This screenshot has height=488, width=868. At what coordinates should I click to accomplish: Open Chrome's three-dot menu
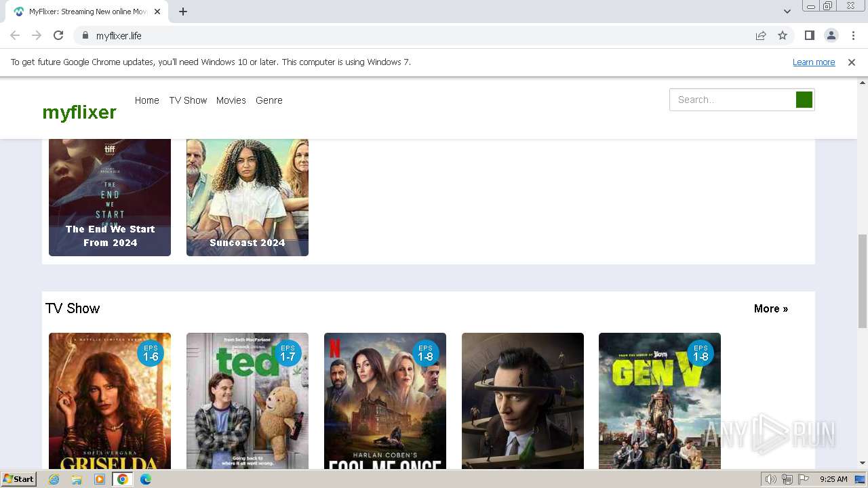click(852, 35)
